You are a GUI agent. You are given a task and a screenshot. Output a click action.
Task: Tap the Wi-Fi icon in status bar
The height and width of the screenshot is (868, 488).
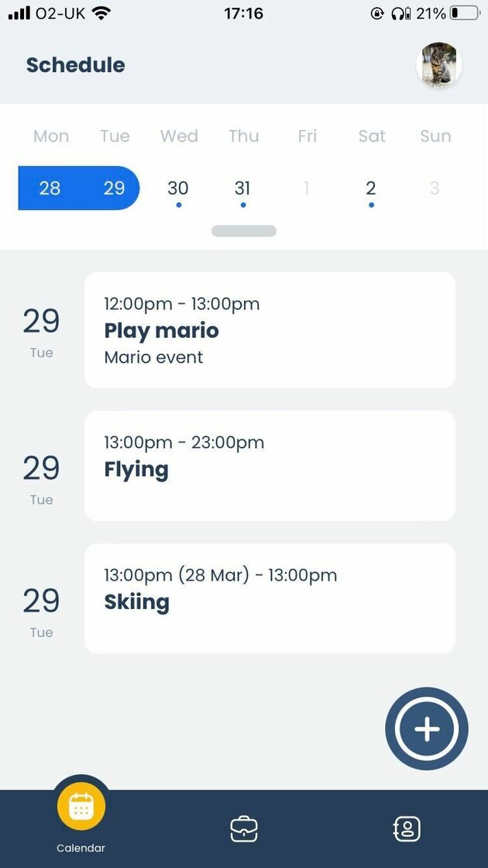[x=101, y=13]
